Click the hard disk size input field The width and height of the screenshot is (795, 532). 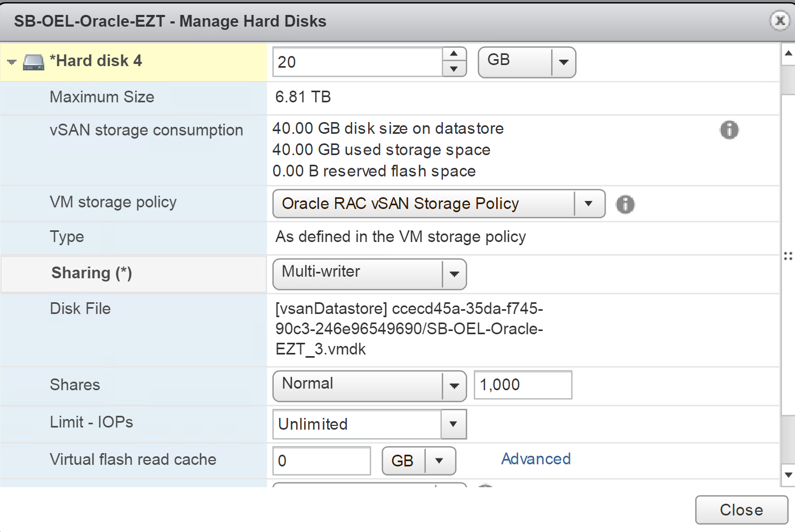pos(357,62)
